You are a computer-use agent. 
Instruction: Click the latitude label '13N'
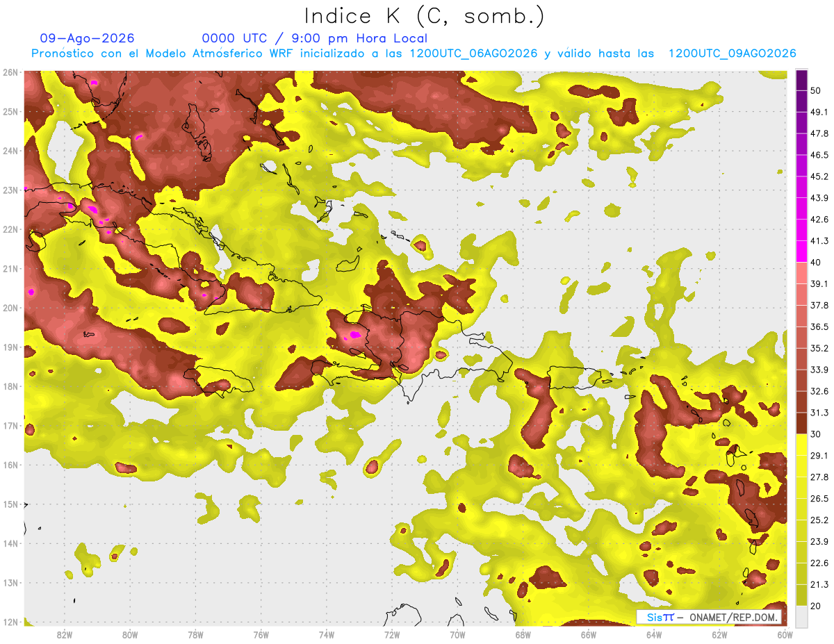[10, 583]
